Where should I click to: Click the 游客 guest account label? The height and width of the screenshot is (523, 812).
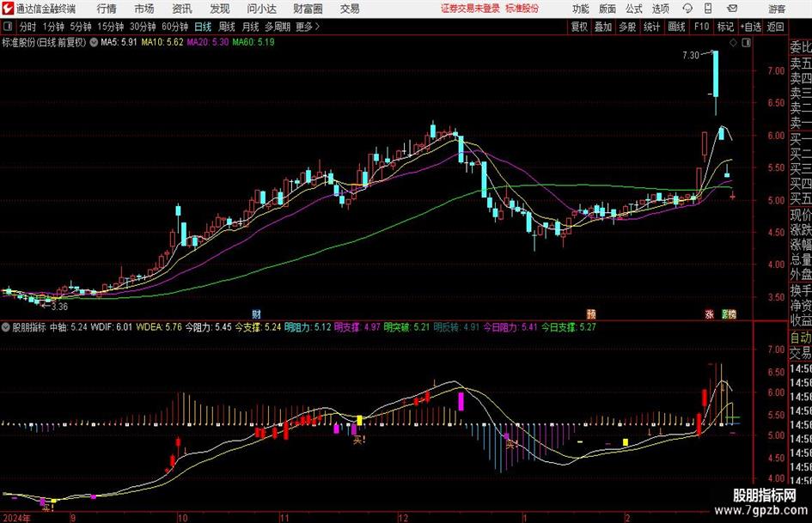point(777,9)
